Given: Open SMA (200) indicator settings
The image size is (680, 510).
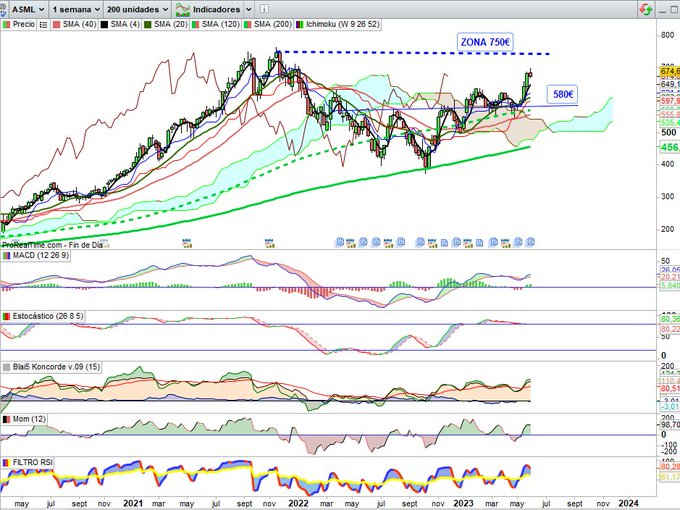Looking at the screenshot, I should pyautogui.click(x=272, y=25).
